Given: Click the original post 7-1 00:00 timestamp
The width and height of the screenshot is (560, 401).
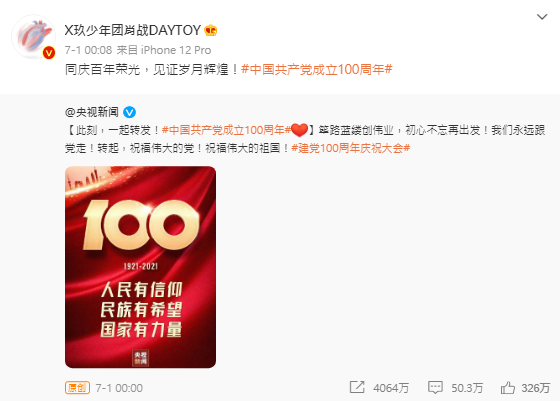Looking at the screenshot, I should pyautogui.click(x=119, y=388).
